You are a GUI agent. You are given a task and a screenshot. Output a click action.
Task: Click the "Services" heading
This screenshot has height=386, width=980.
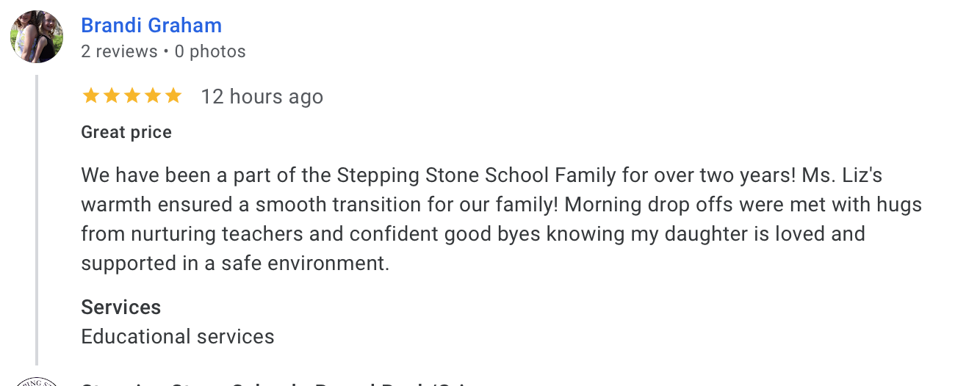[121, 307]
